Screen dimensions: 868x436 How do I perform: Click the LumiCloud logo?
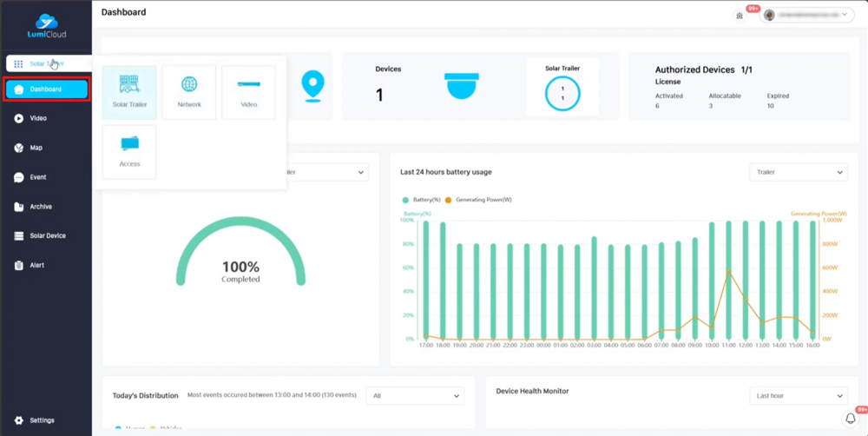pyautogui.click(x=46, y=26)
